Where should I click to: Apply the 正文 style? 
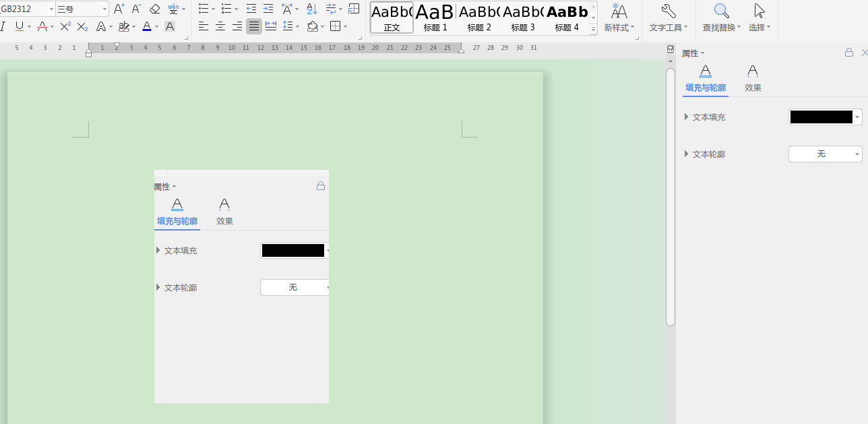coord(392,18)
